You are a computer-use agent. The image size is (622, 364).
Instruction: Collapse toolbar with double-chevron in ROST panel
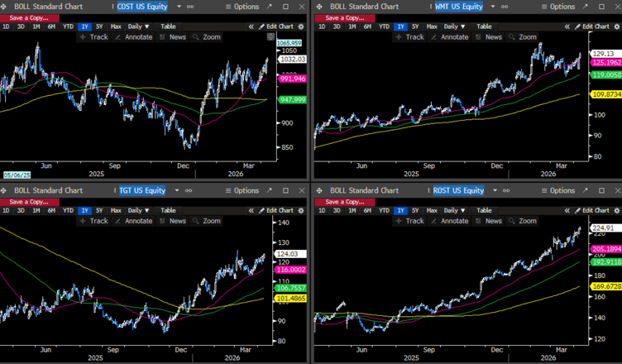coord(567,210)
